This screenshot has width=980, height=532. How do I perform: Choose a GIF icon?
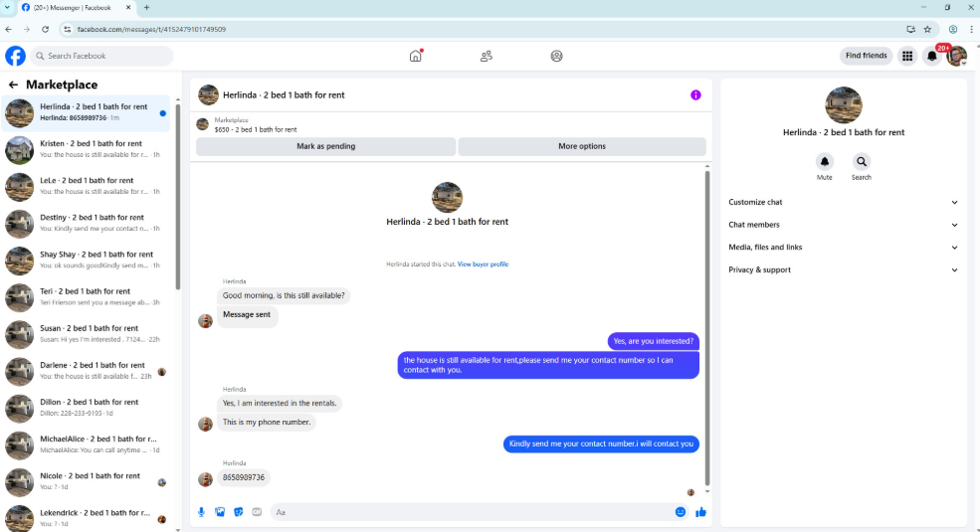point(257,512)
